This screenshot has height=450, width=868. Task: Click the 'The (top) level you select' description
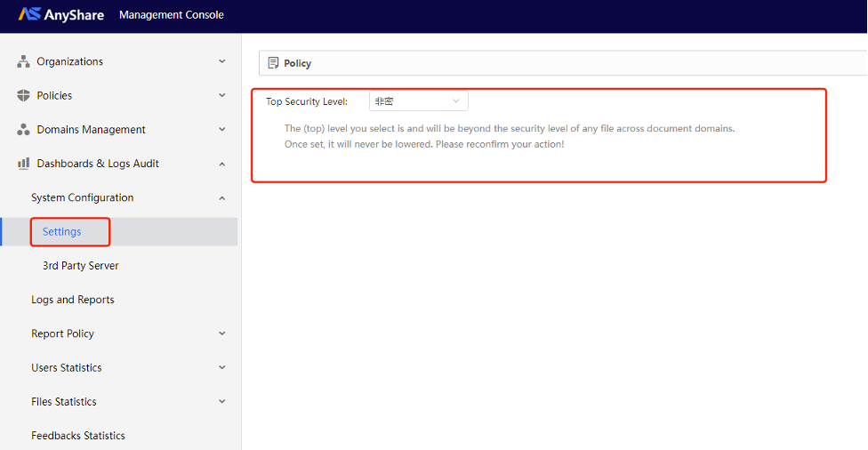coord(510,128)
